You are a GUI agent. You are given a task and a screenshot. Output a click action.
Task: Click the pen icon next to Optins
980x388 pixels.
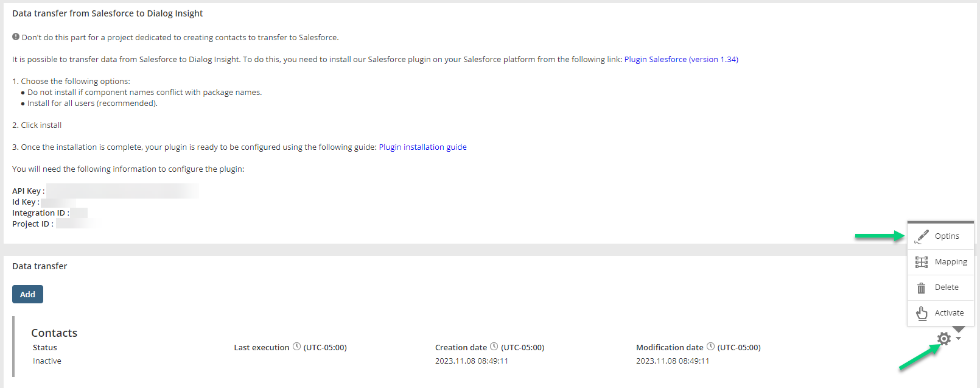coord(922,236)
